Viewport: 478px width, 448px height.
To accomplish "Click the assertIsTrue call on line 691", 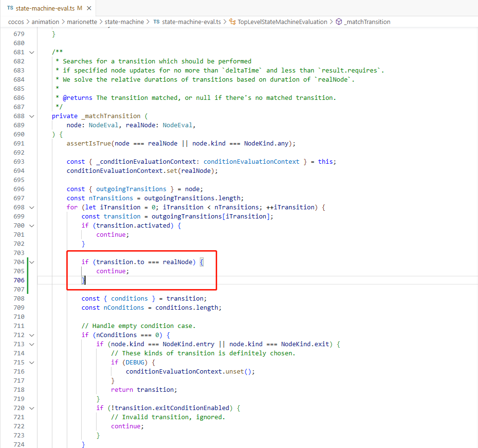I will tap(89, 143).
